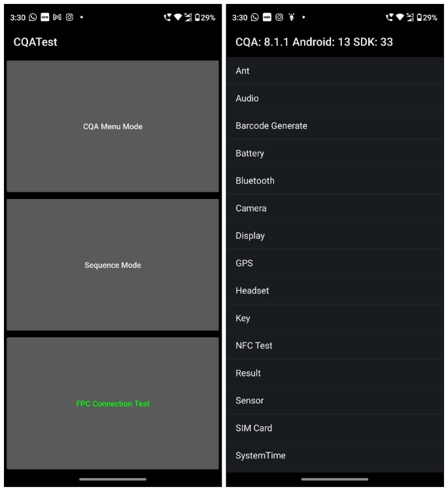Tap the battery icon showing 29% on left screen
448x491 pixels.
pyautogui.click(x=197, y=17)
